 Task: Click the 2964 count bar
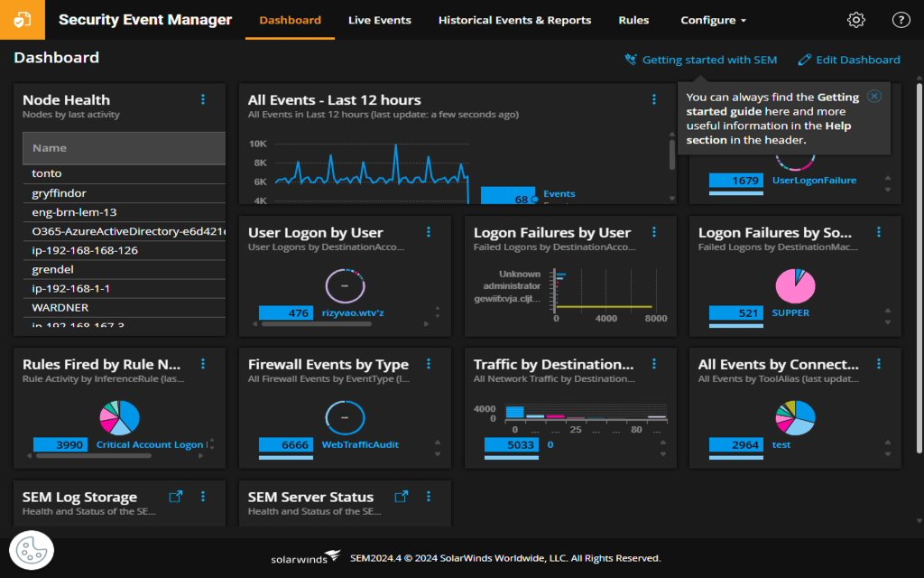(736, 444)
